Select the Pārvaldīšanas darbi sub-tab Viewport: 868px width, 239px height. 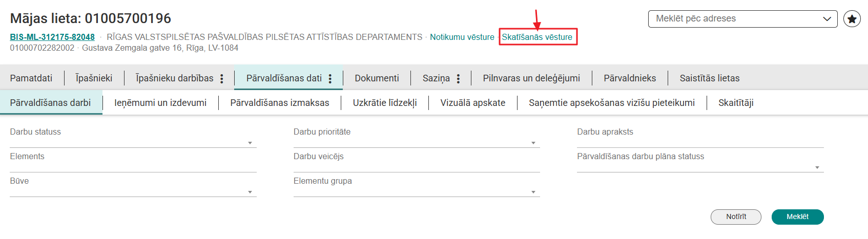coord(51,103)
